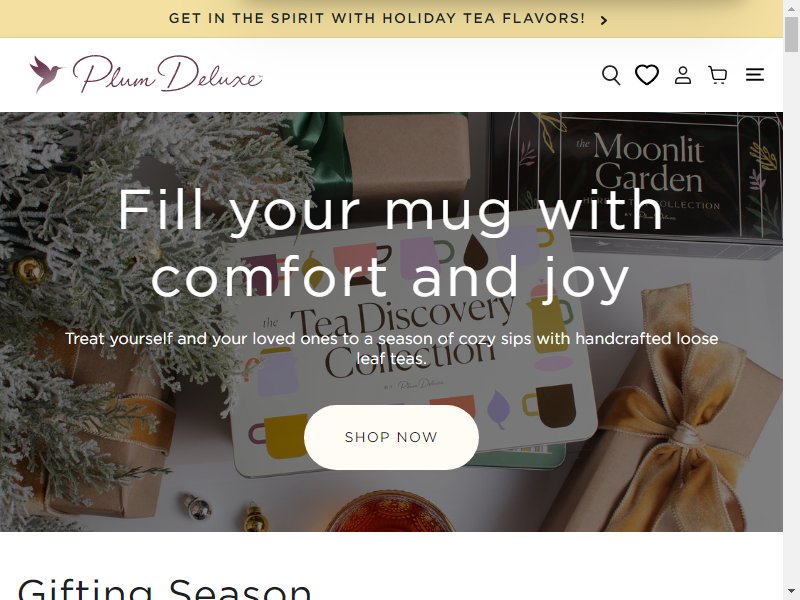800x600 pixels.
Task: Click the heart wishlist icon
Action: (x=646, y=75)
